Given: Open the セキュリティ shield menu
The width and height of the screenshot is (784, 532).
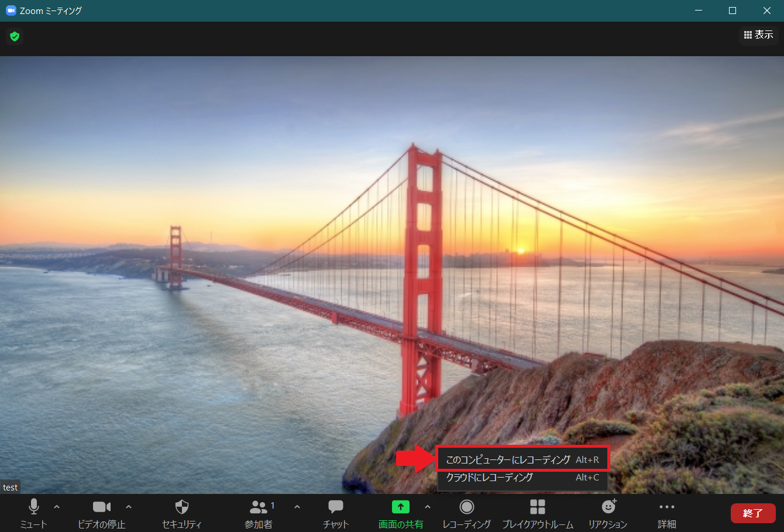Looking at the screenshot, I should (x=182, y=513).
